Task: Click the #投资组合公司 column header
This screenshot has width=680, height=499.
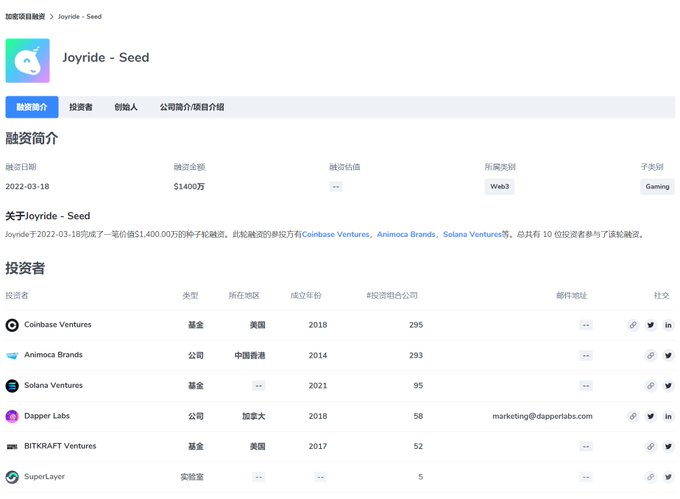Action: (392, 295)
